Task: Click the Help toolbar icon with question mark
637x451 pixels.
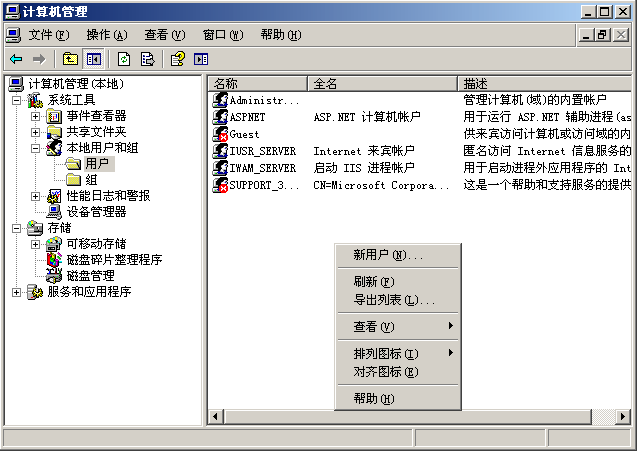Action: click(x=178, y=59)
